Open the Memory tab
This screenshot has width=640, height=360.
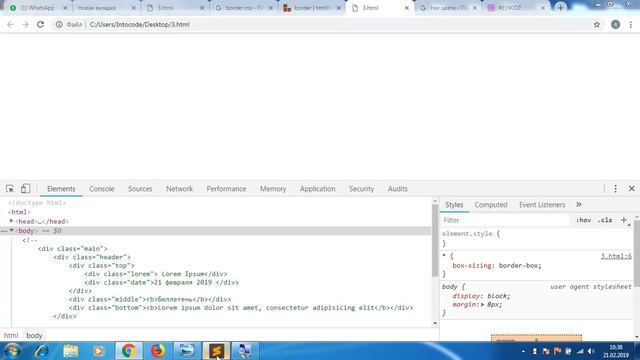coord(273,189)
